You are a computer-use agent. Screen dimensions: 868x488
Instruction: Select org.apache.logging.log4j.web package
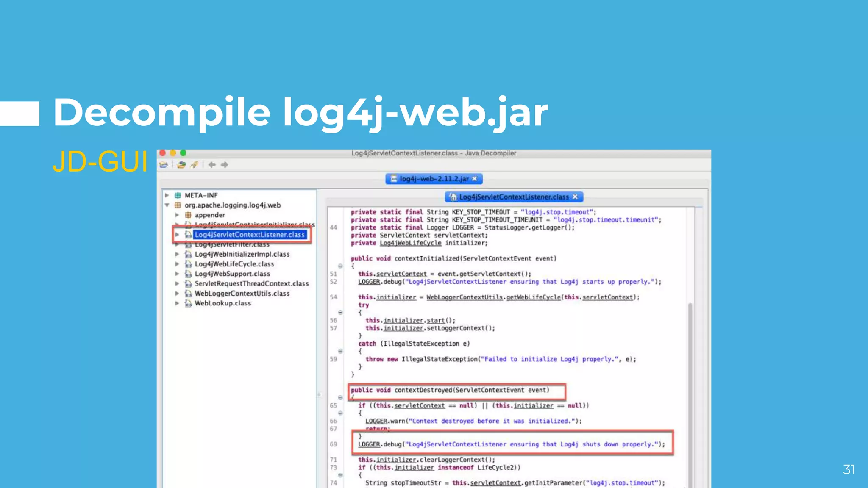click(x=233, y=205)
